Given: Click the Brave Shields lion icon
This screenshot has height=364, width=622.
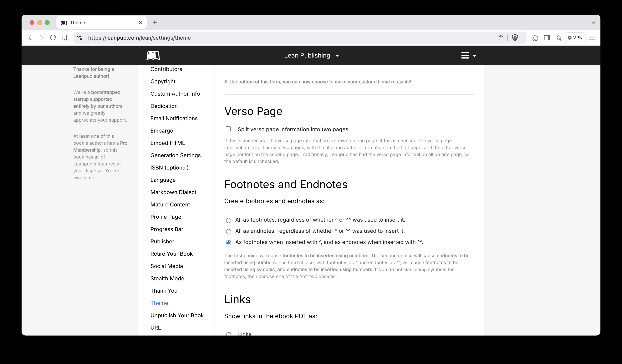Looking at the screenshot, I should tap(515, 38).
